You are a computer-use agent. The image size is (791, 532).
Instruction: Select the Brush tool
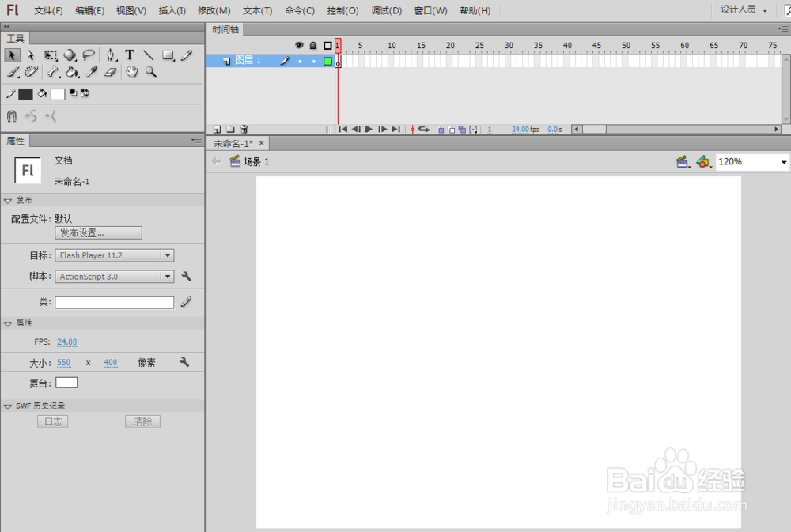pyautogui.click(x=13, y=73)
